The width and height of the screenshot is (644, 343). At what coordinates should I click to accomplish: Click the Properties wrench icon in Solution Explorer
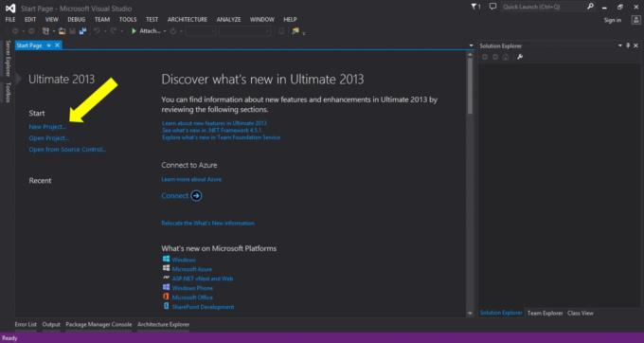tap(520, 57)
